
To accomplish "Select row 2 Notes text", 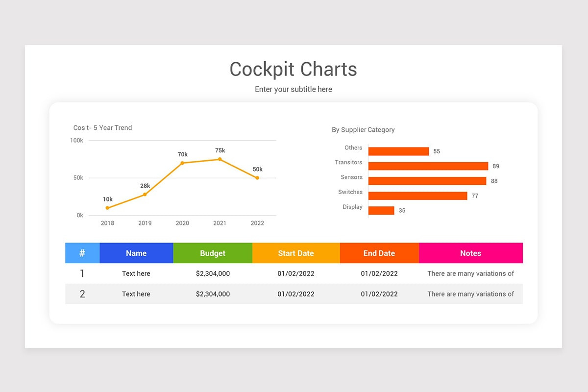I will [471, 294].
